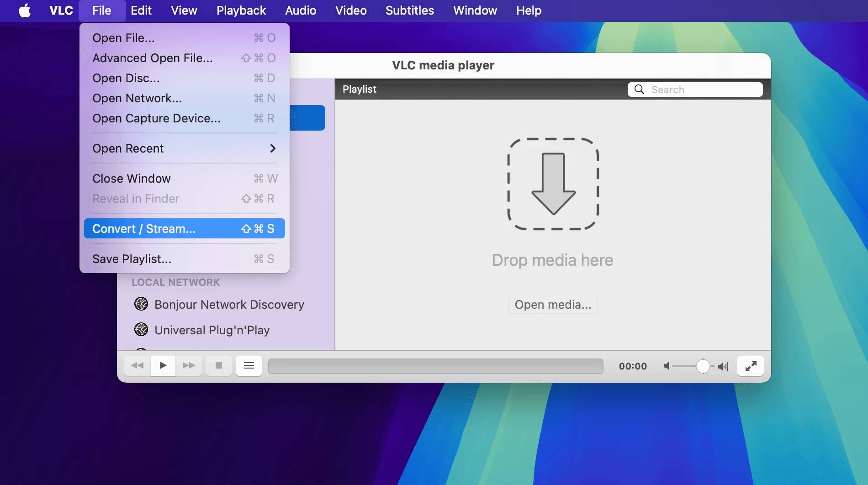Image resolution: width=868 pixels, height=485 pixels.
Task: Open the Edit menu
Action: pos(141,11)
